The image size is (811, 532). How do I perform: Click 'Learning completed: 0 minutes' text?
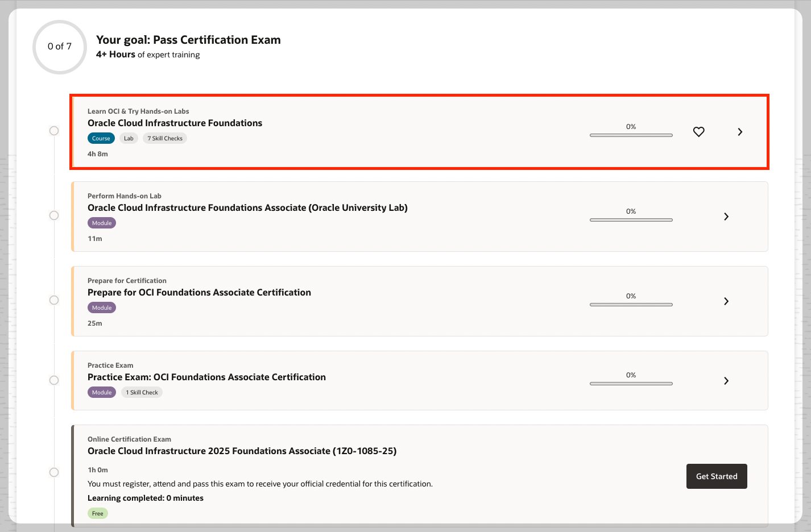pyautogui.click(x=146, y=498)
